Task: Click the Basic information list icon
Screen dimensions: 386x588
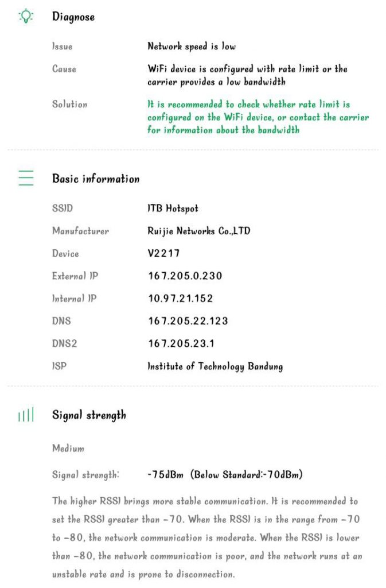Action: tap(26, 179)
